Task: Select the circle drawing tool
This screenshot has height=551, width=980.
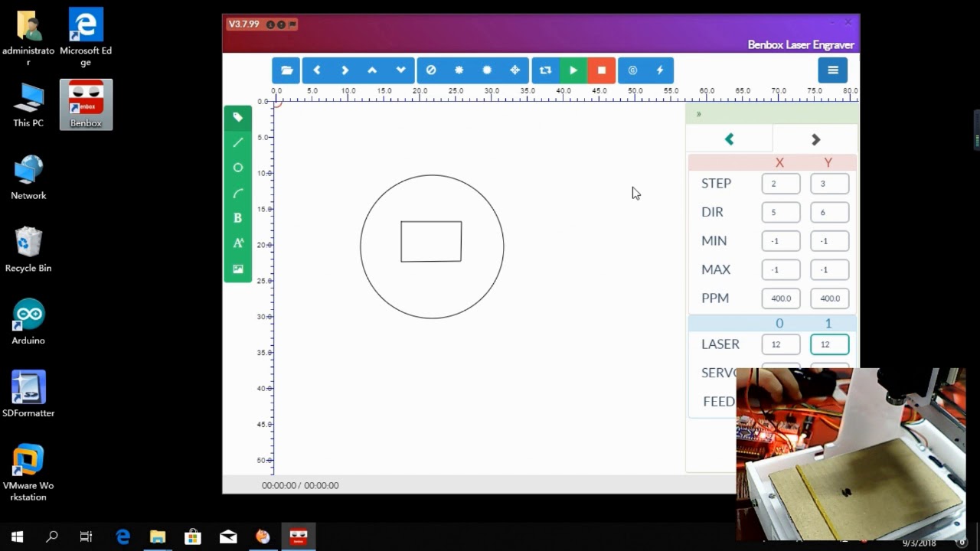Action: [x=238, y=168]
